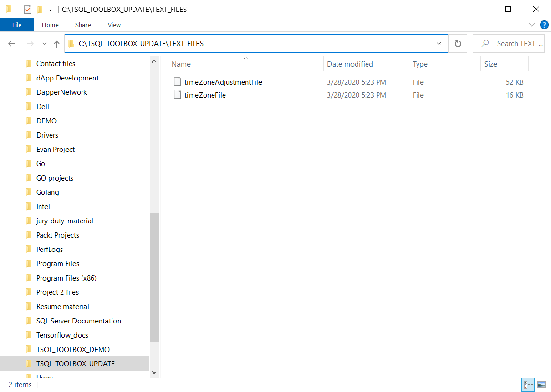Expand the ribbon with the chevron
Image resolution: width=551 pixels, height=392 pixels.
(x=531, y=25)
